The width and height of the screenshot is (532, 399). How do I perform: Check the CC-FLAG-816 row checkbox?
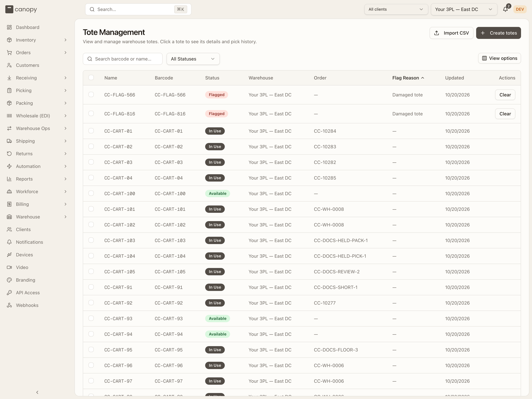pos(91,113)
